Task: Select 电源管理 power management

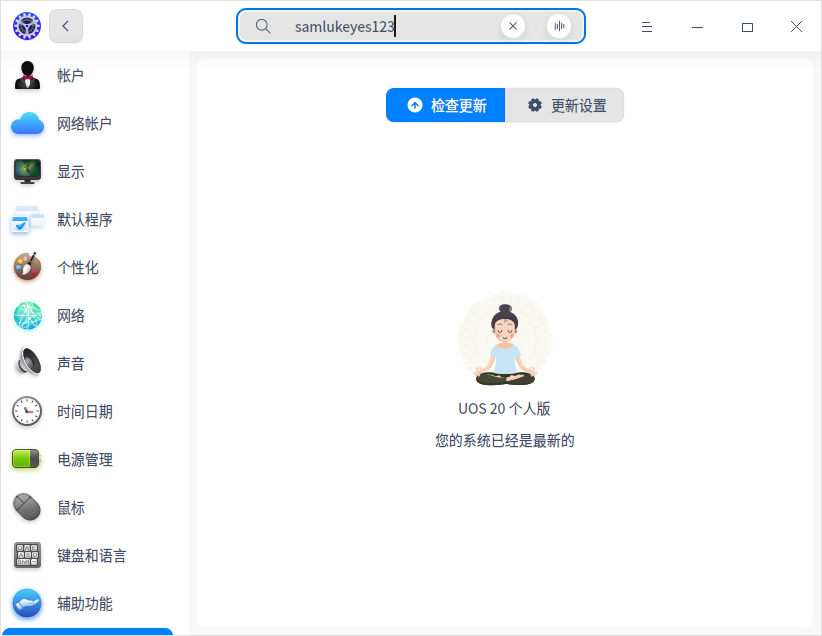Action: (88, 459)
